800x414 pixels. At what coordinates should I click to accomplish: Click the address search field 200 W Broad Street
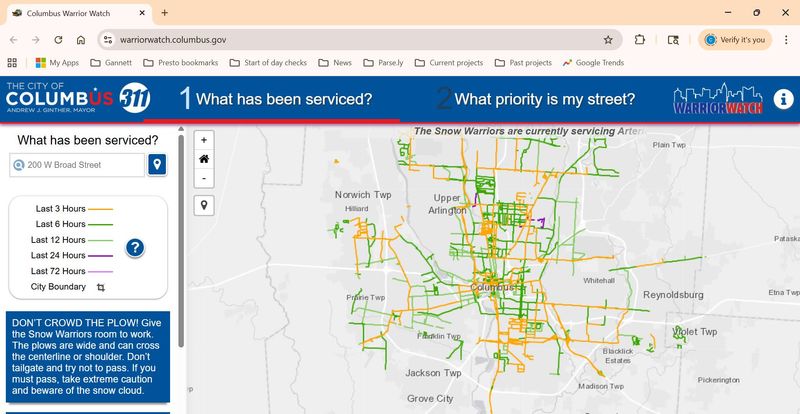(77, 165)
